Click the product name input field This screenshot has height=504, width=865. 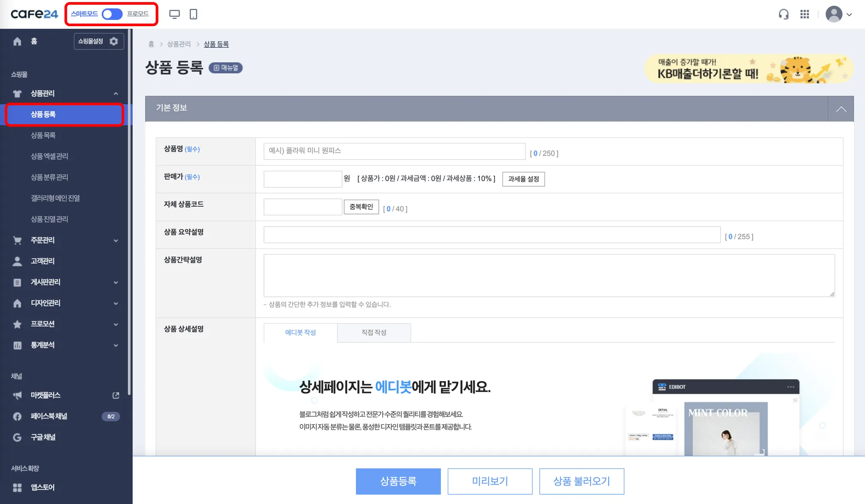click(x=394, y=151)
